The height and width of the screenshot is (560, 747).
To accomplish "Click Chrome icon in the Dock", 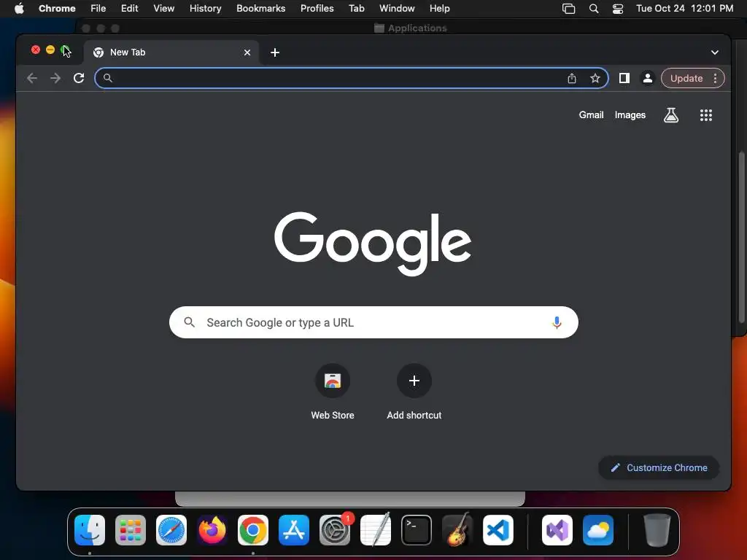I will (253, 530).
